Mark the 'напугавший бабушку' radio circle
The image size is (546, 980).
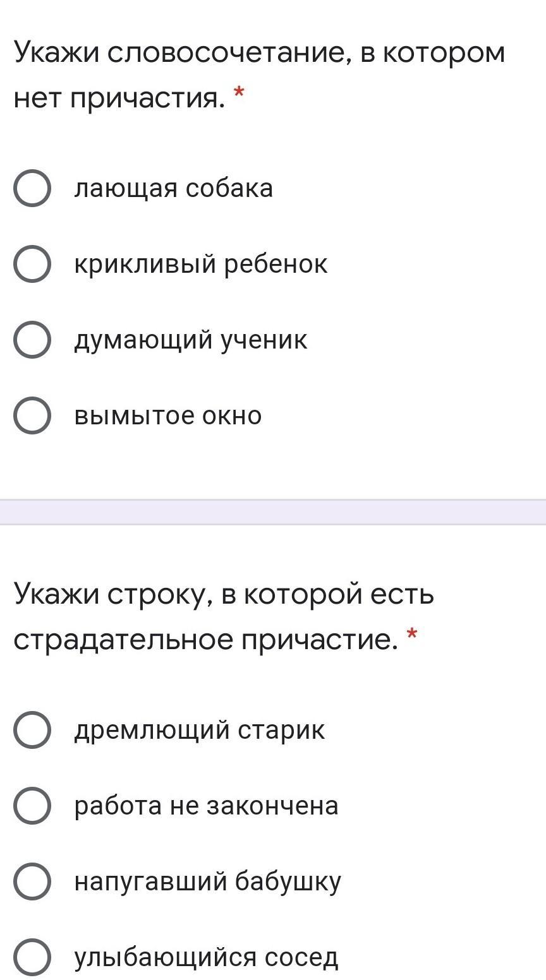32,881
